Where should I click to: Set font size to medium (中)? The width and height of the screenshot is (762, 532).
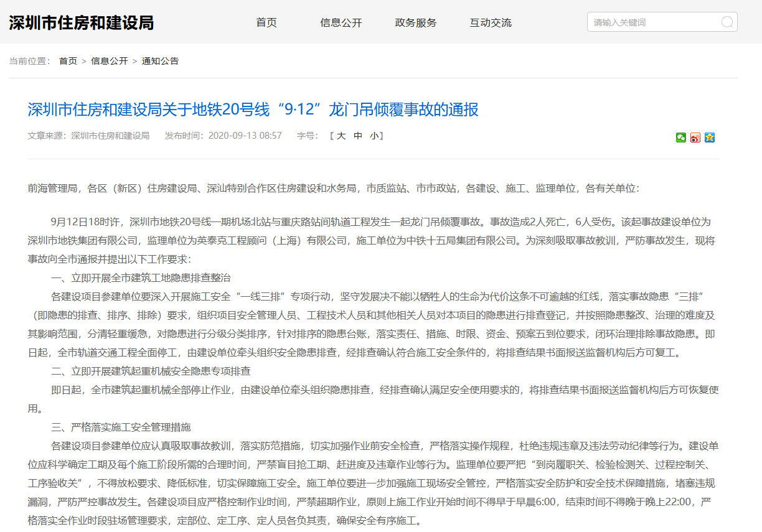coord(358,136)
